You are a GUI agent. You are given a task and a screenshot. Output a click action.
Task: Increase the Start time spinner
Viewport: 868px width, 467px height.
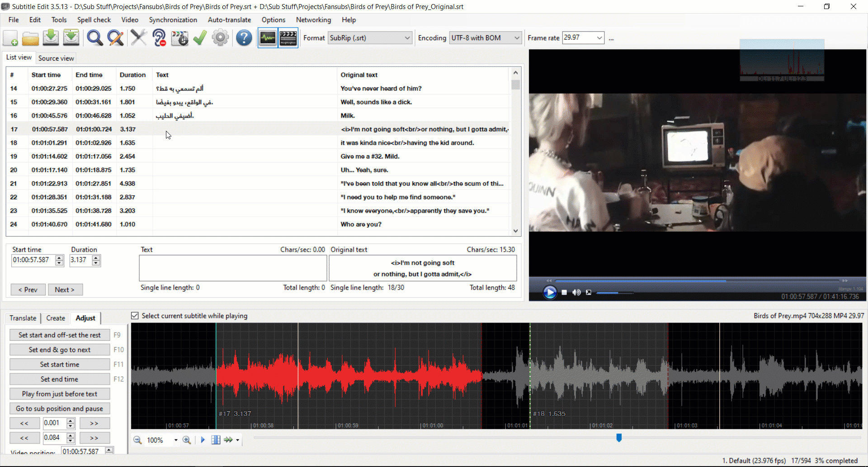tap(59, 257)
